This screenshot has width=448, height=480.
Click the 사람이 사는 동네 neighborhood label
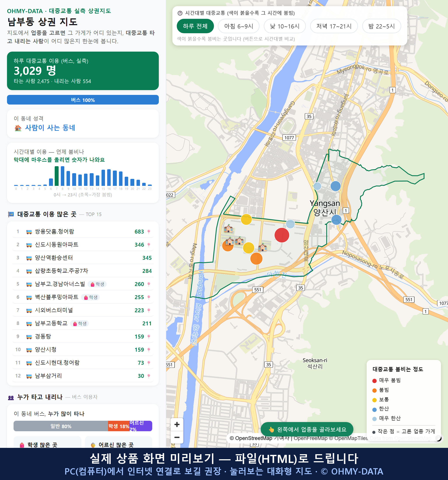click(x=50, y=128)
